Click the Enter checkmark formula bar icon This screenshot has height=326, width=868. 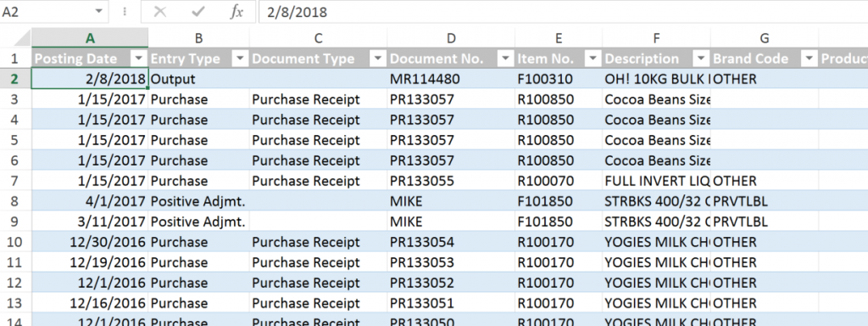tap(198, 12)
